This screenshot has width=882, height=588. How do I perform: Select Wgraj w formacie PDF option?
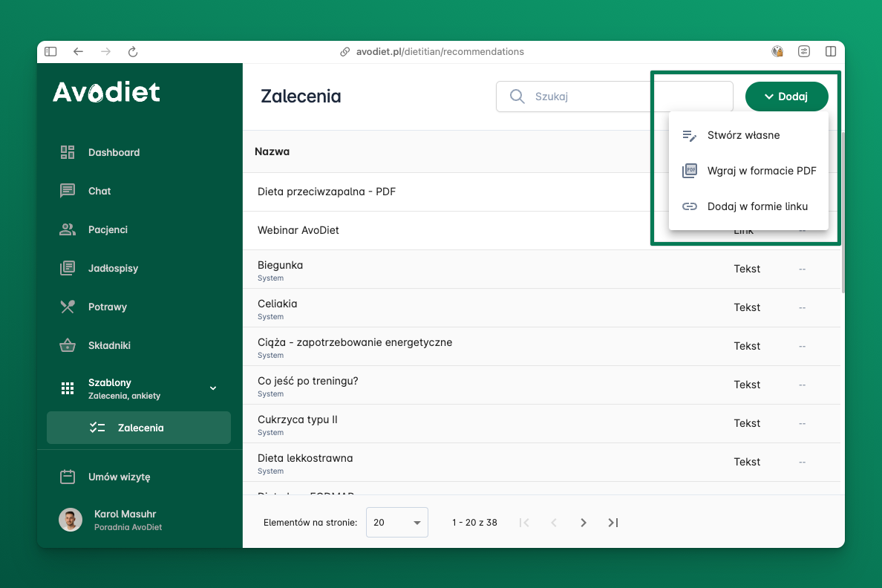(761, 171)
